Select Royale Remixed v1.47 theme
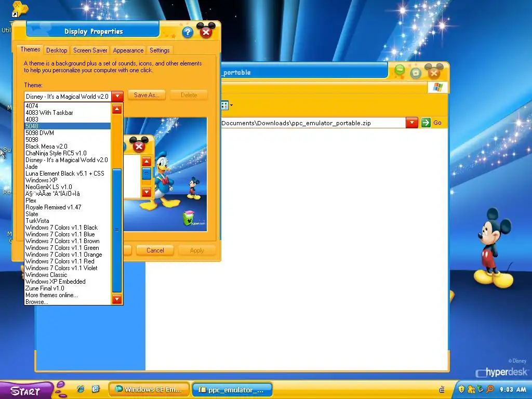 point(68,207)
